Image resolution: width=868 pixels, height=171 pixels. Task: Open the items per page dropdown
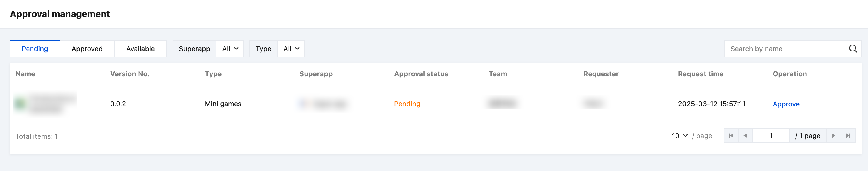coord(679,136)
